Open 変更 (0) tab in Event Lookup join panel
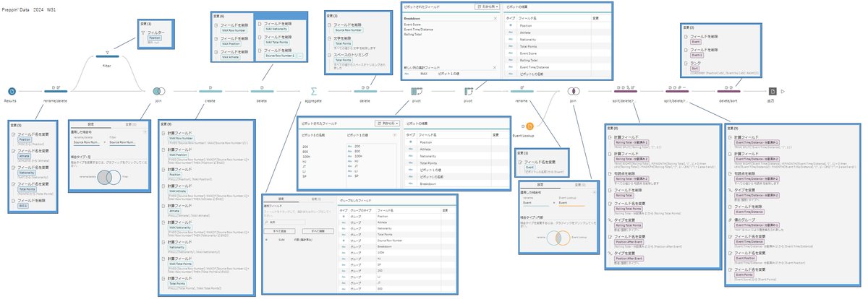Screen dimensions: 868x299 580,185
